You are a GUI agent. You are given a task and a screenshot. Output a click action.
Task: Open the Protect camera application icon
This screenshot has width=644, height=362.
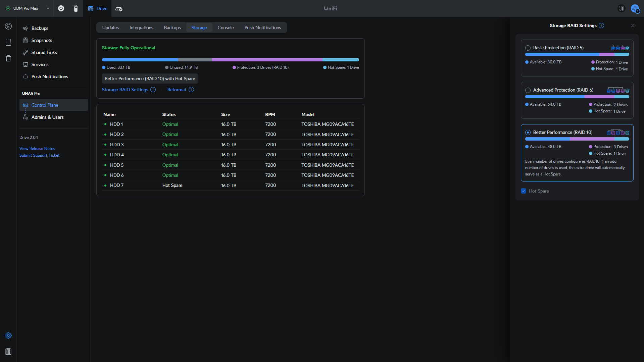[76, 8]
